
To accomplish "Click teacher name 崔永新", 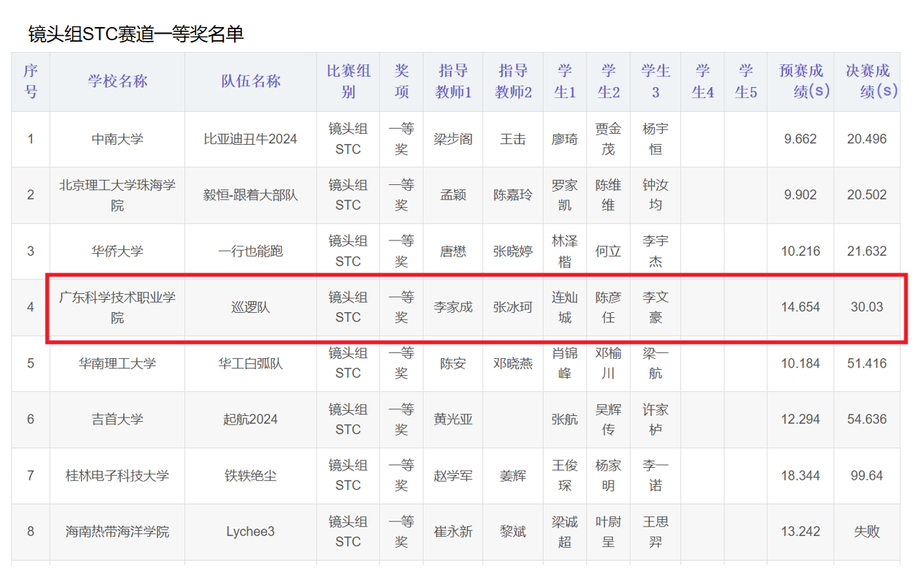I will [454, 532].
